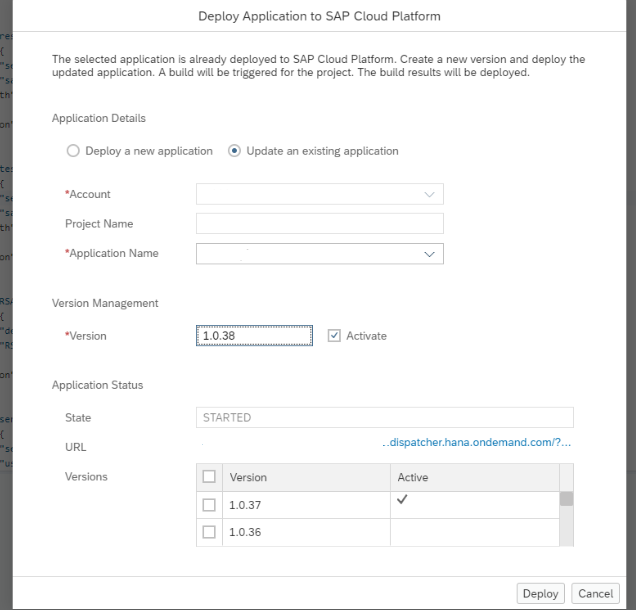636x610 pixels.
Task: Click the active checkmark for 1.0.37
Action: pyautogui.click(x=402, y=499)
